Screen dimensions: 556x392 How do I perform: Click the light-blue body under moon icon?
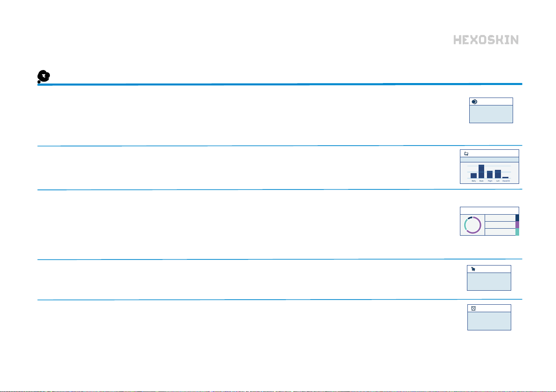point(491,114)
